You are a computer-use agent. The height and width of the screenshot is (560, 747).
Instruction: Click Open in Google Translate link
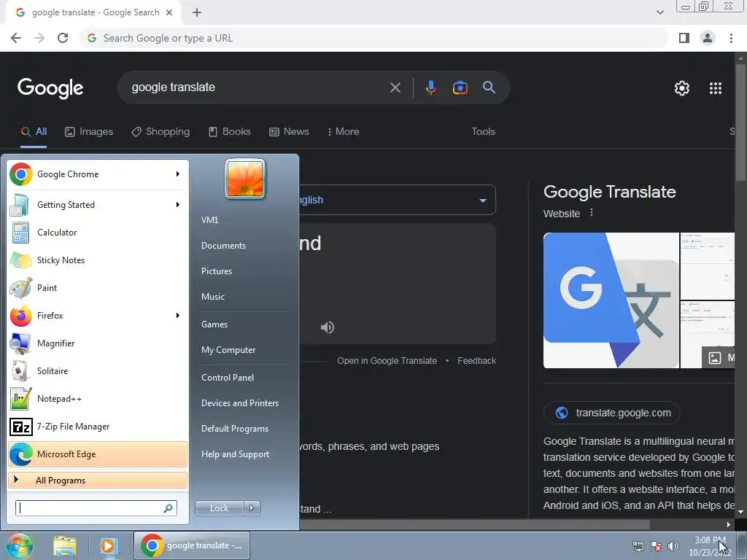(x=387, y=361)
